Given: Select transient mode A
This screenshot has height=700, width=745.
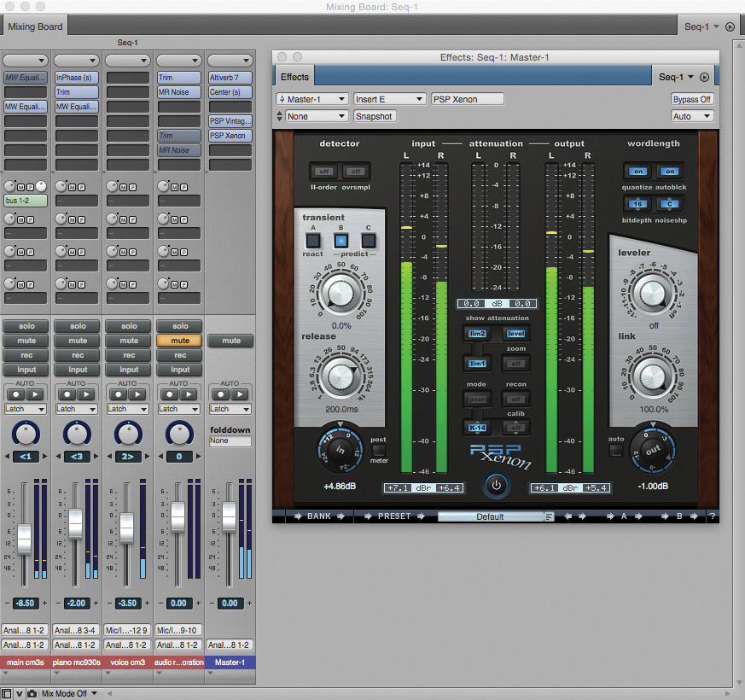Looking at the screenshot, I should pyautogui.click(x=312, y=241).
